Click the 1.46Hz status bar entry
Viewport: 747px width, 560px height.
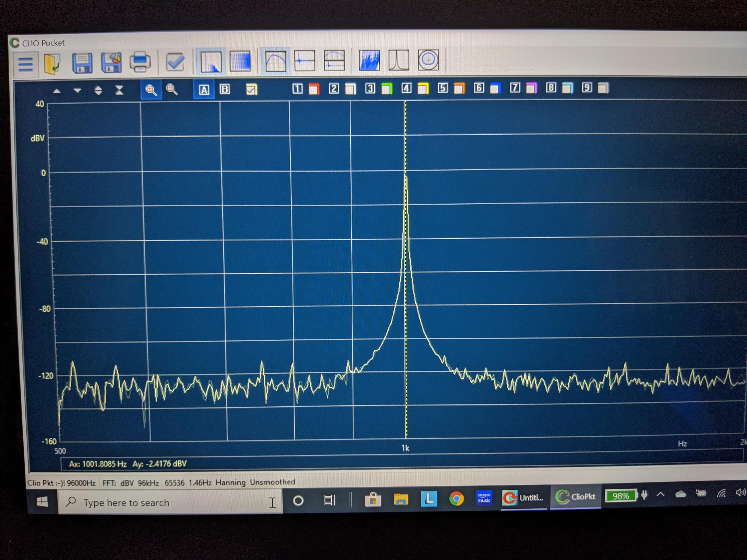tap(200, 483)
